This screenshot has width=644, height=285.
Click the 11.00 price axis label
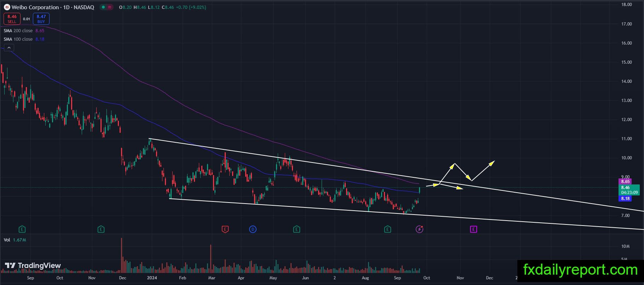[626, 139]
